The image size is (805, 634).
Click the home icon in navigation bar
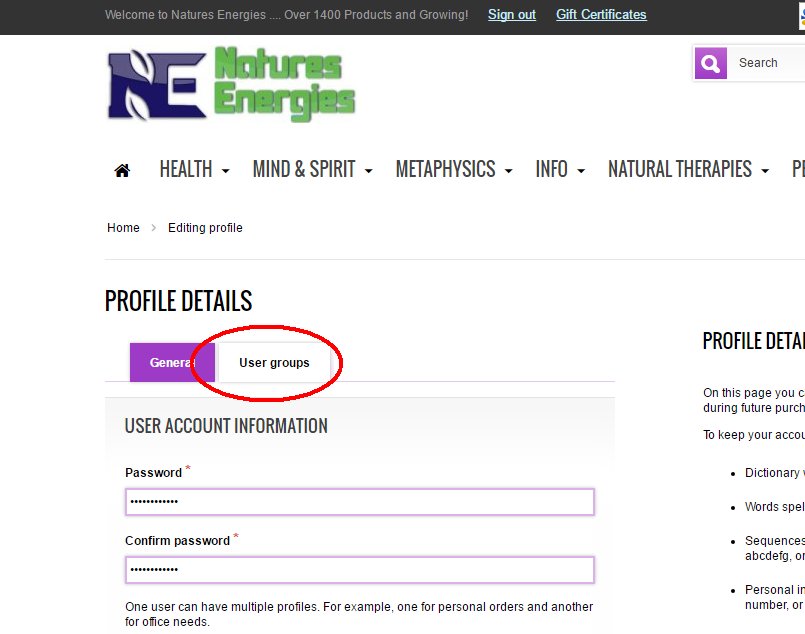[x=122, y=170]
